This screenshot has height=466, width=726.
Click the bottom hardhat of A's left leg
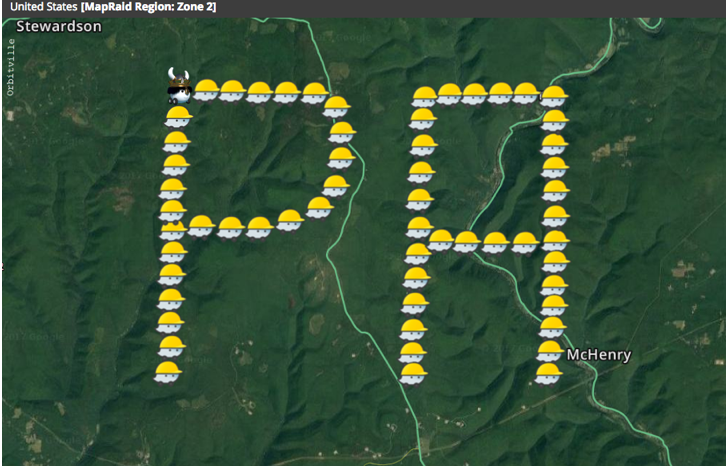click(412, 374)
